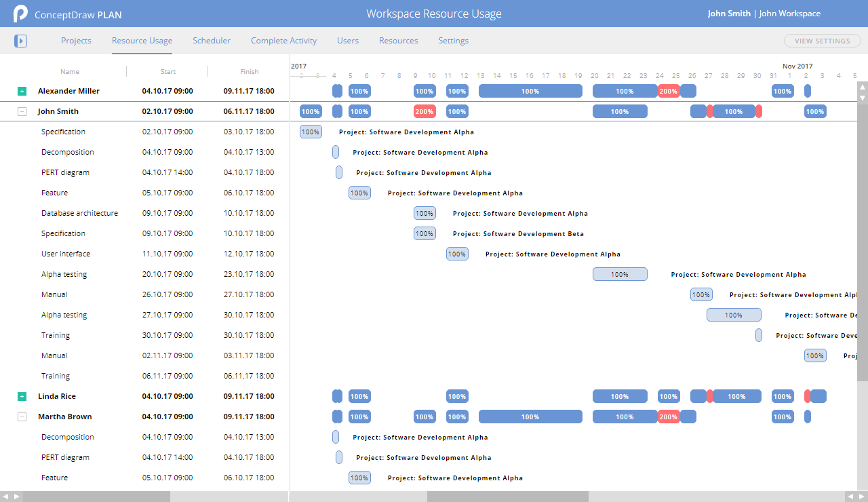
Task: Collapse Martha Brown's task rows
Action: click(x=22, y=416)
